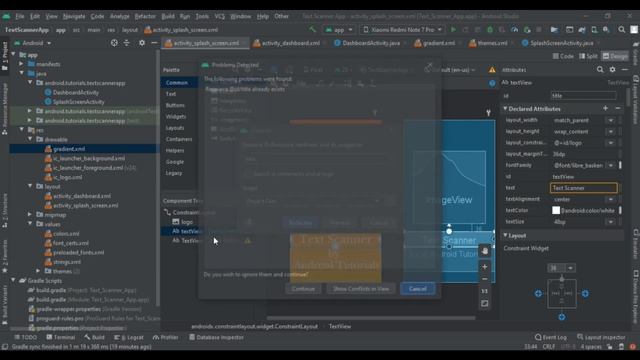Switch to DashboardActivity.java tab
The height and width of the screenshot is (360, 640).
371,43
